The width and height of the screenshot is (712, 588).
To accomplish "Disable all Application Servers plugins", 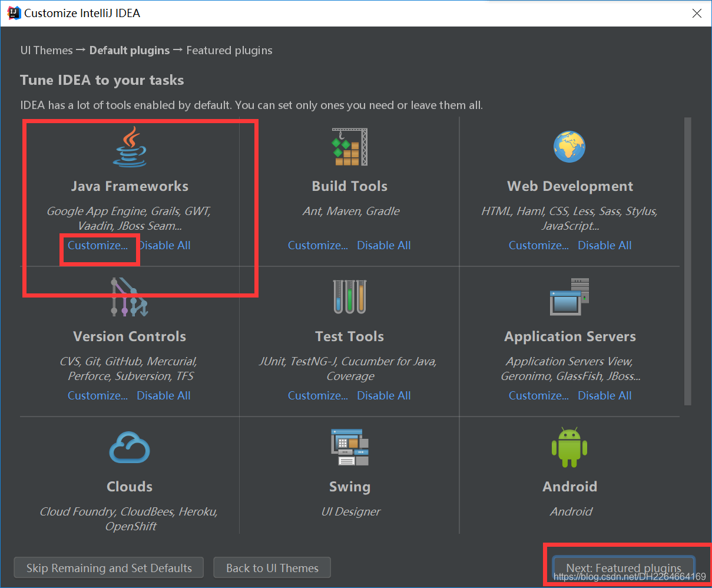I will [605, 395].
